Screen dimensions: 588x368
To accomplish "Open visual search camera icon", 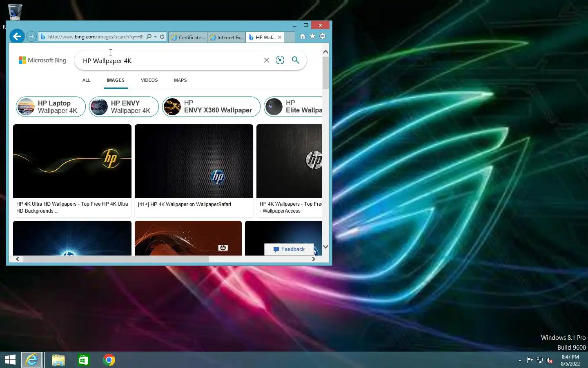I will 280,60.
